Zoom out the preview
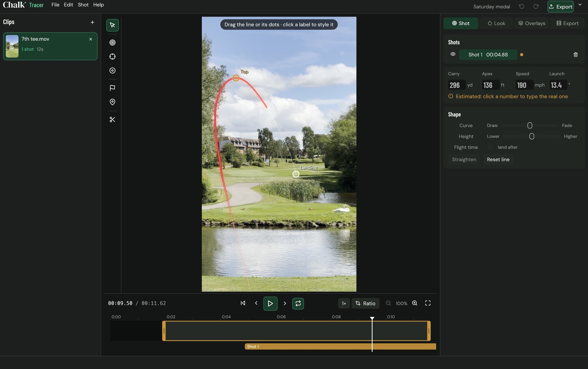This screenshot has width=588, height=369. pos(388,303)
